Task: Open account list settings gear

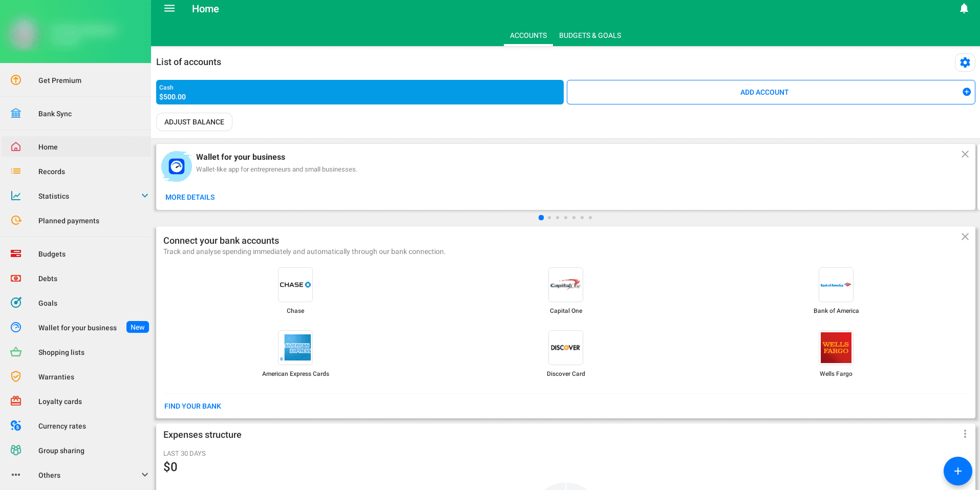Action: [x=965, y=62]
